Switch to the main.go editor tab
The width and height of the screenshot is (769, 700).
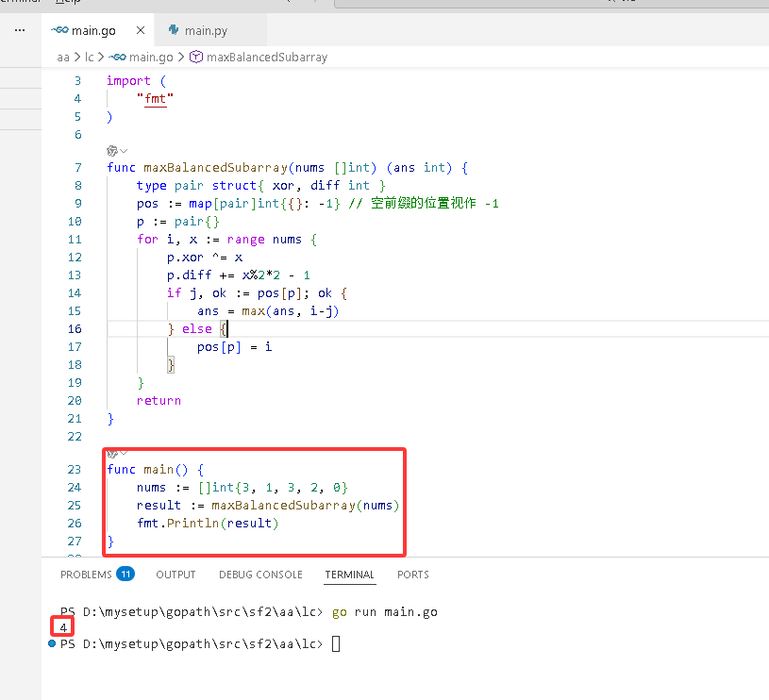click(x=98, y=30)
